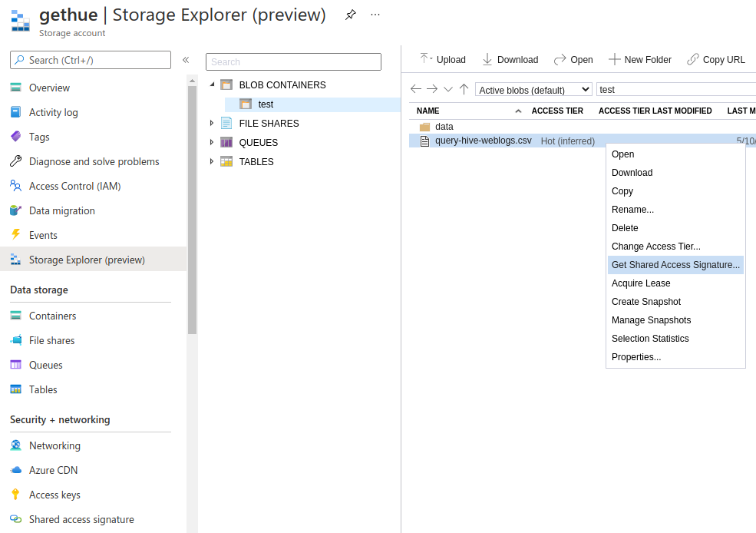This screenshot has height=533, width=756.
Task: Choose Get Shared Access Signature from the menu
Action: coord(675,264)
